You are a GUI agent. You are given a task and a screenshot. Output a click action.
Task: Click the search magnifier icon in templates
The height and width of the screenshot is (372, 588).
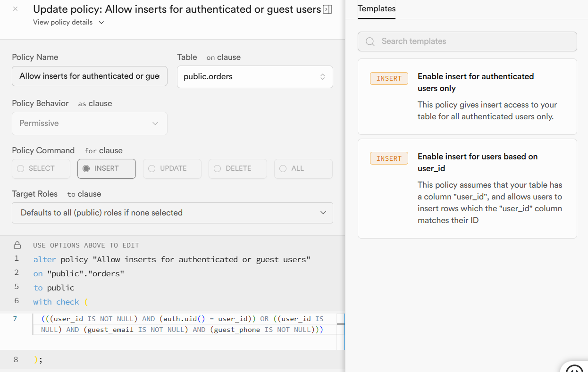click(370, 41)
